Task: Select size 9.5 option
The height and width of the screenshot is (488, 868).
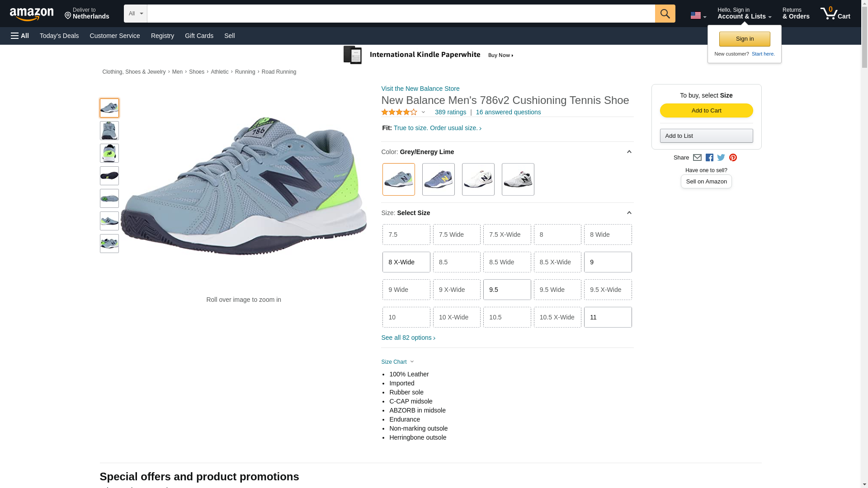Action: (x=507, y=290)
